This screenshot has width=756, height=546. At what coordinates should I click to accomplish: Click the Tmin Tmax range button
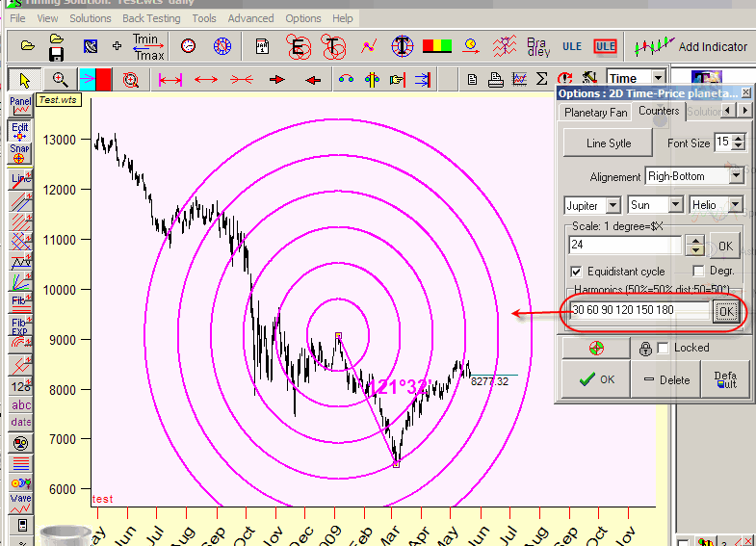148,47
